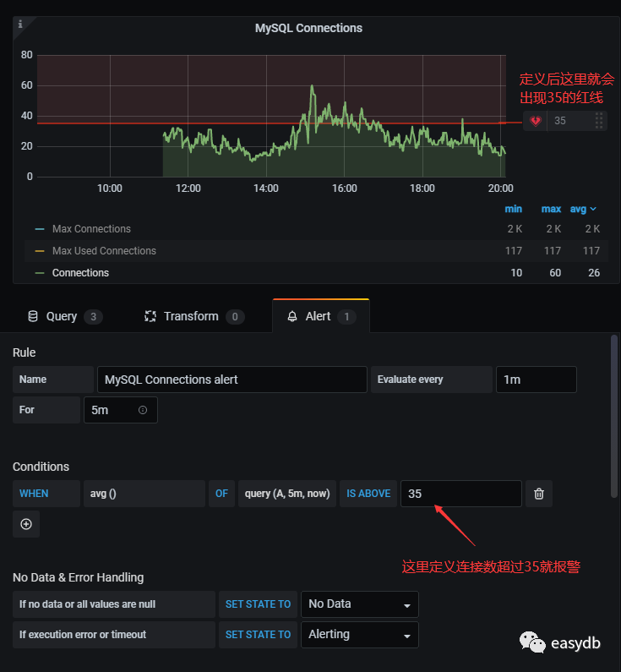
Task: Click the Connections green color swatch
Action: click(40, 273)
